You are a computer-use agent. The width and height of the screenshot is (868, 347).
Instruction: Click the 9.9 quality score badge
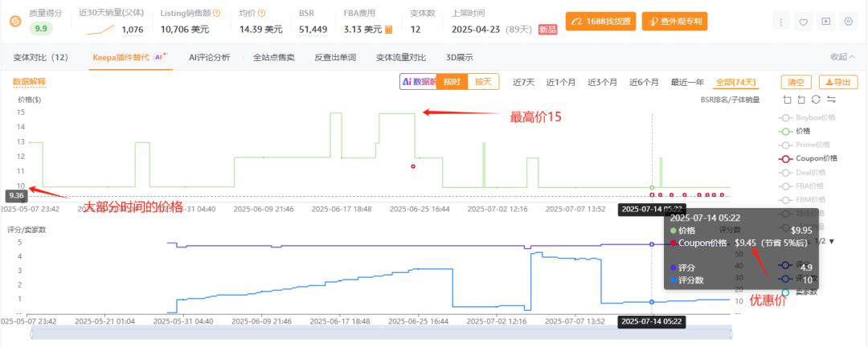tap(41, 30)
